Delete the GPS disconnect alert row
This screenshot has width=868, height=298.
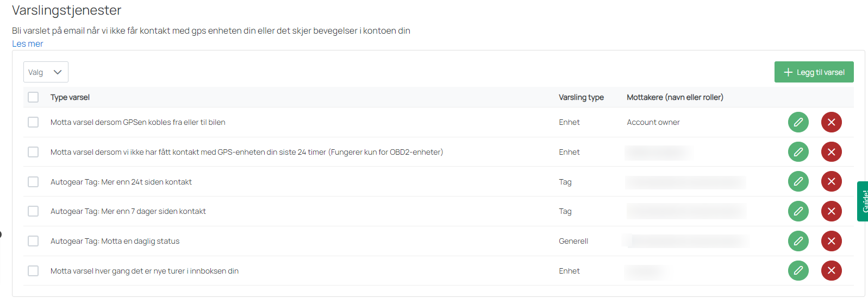click(831, 122)
